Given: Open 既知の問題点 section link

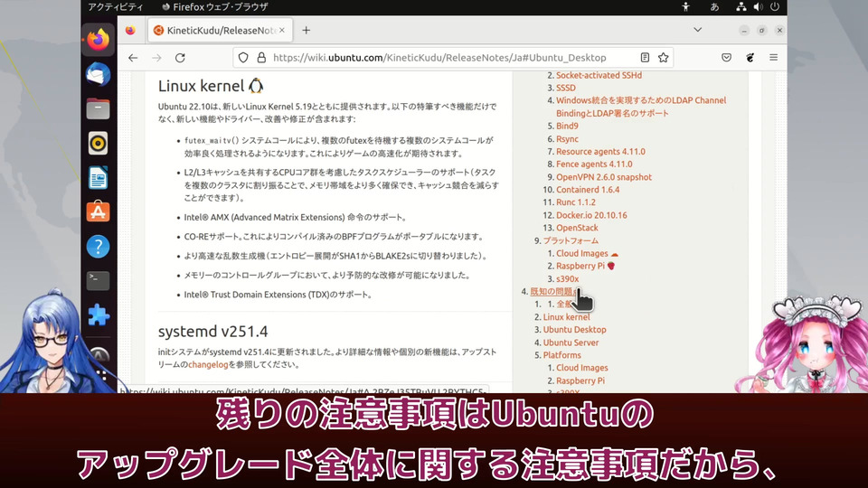Looking at the screenshot, I should tap(552, 292).
